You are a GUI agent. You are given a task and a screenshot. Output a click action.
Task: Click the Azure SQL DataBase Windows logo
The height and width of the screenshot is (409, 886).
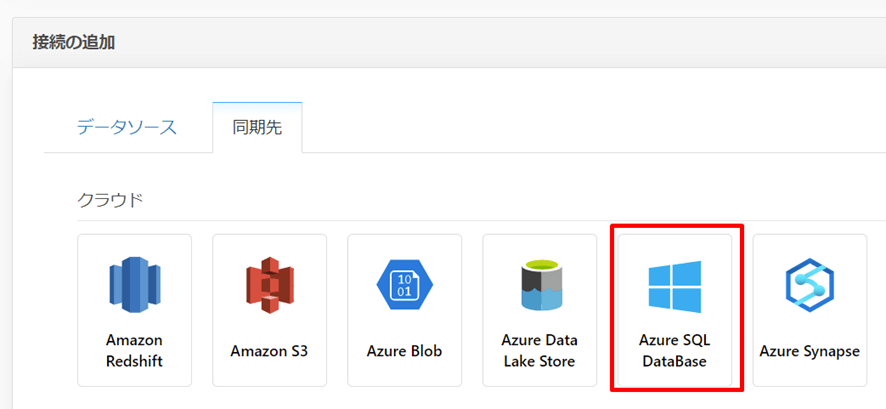(x=675, y=286)
